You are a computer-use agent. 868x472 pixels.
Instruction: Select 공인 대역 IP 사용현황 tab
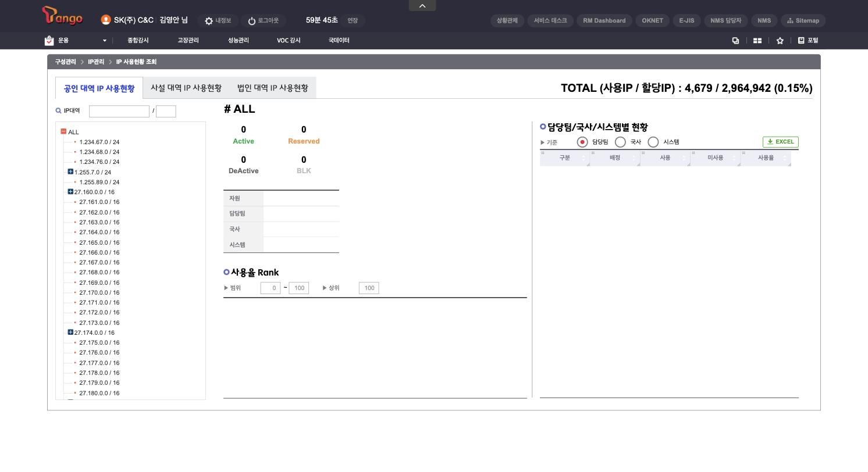pos(99,88)
